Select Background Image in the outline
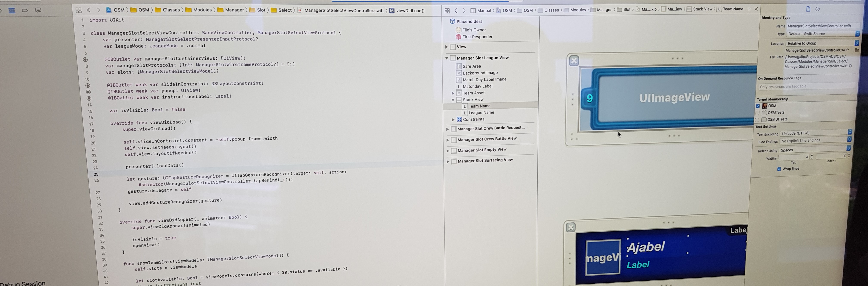This screenshot has width=868, height=286. [x=477, y=73]
